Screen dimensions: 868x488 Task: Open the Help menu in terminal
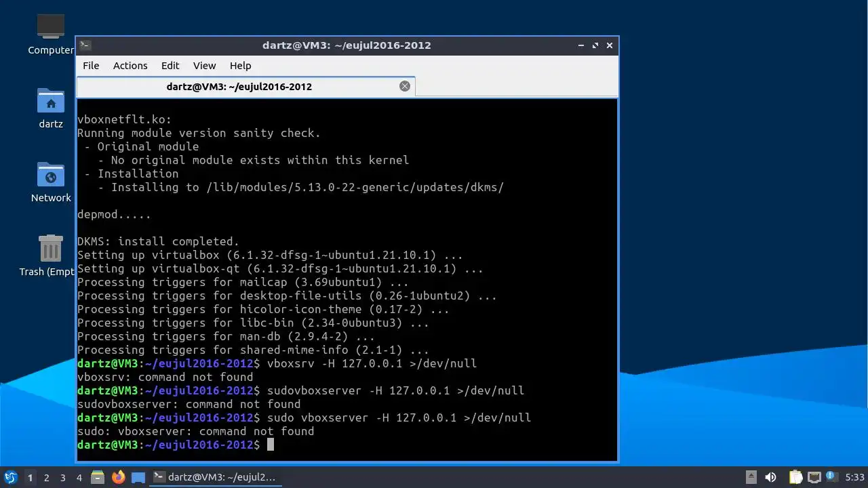click(x=241, y=66)
